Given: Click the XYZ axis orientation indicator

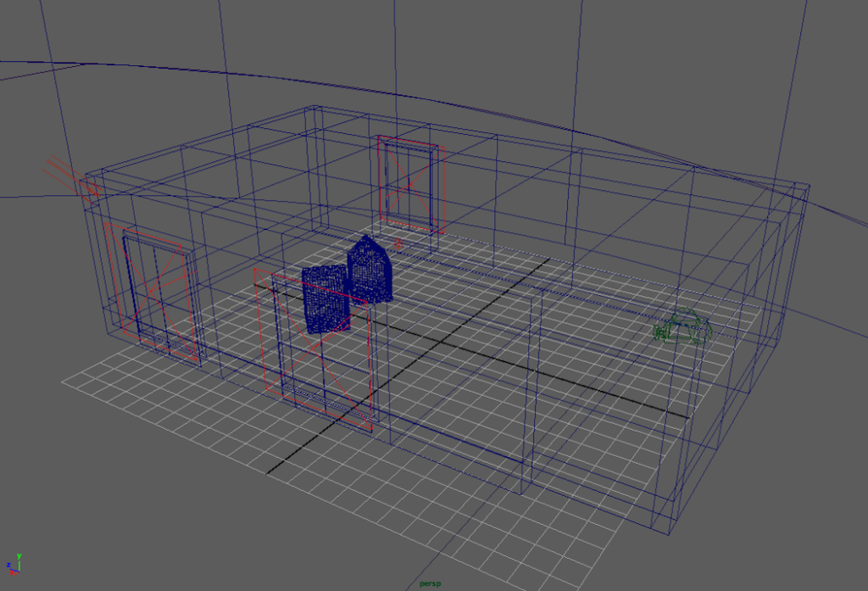Looking at the screenshot, I should (x=13, y=563).
